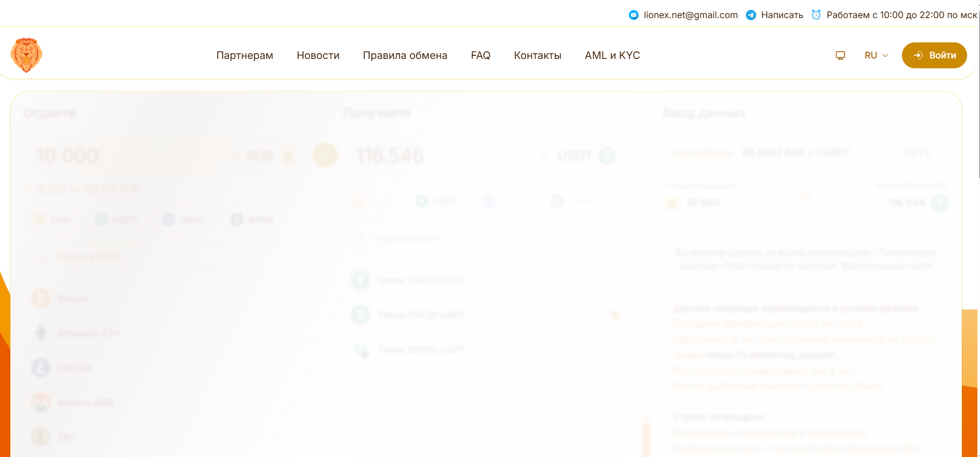980x457 pixels.
Task: Click the mail icon beside lionex.net@gmail.com
Action: click(633, 15)
